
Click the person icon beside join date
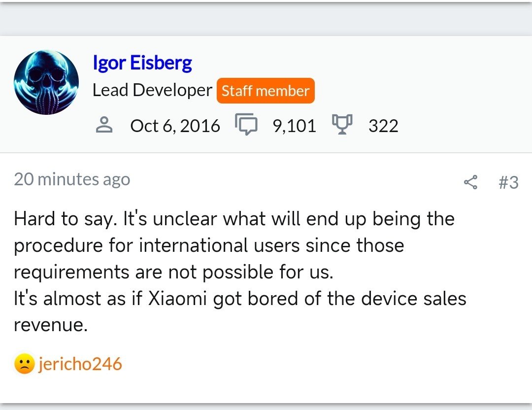pyautogui.click(x=103, y=126)
